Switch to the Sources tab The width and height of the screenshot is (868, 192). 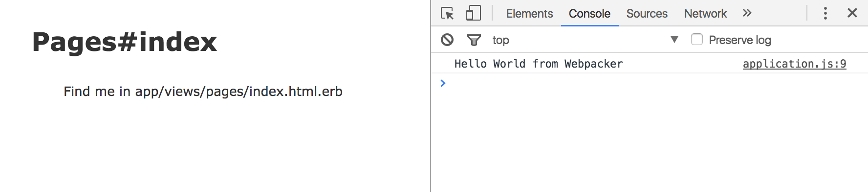[x=647, y=14]
